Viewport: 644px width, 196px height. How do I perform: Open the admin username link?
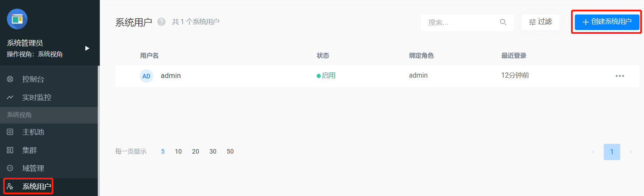171,76
